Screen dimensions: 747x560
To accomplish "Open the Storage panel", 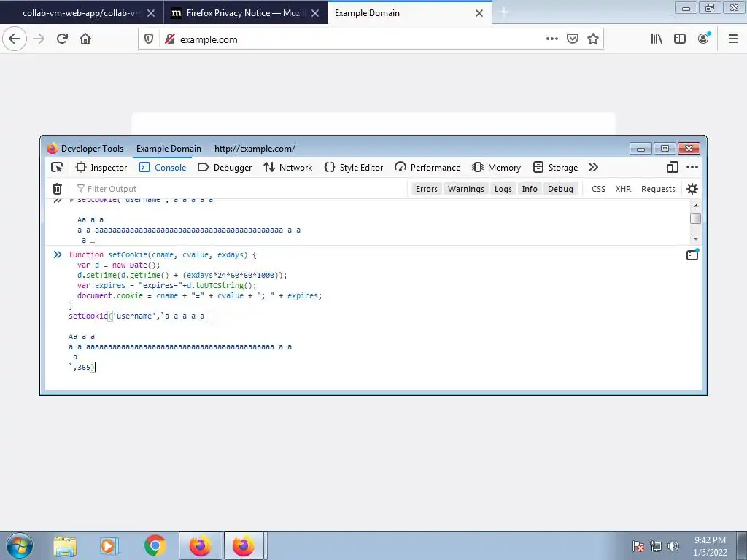I will 555,167.
